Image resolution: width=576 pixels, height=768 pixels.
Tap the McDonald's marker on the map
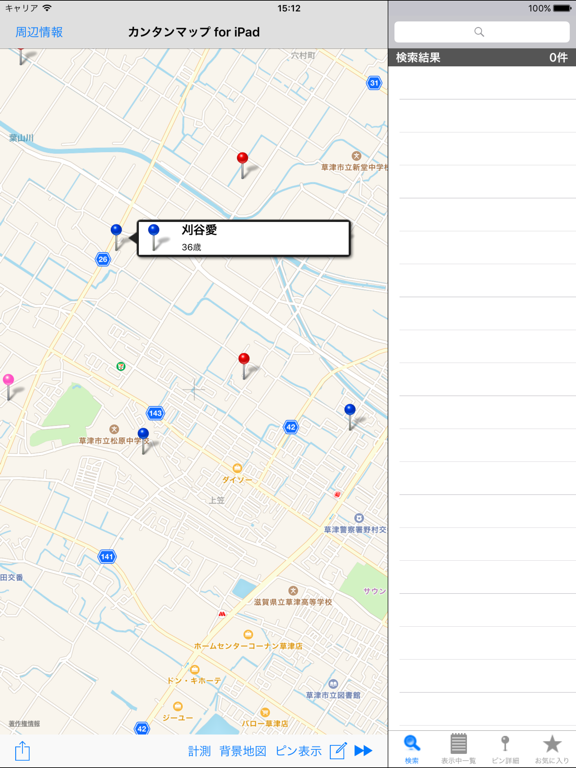pos(222,614)
